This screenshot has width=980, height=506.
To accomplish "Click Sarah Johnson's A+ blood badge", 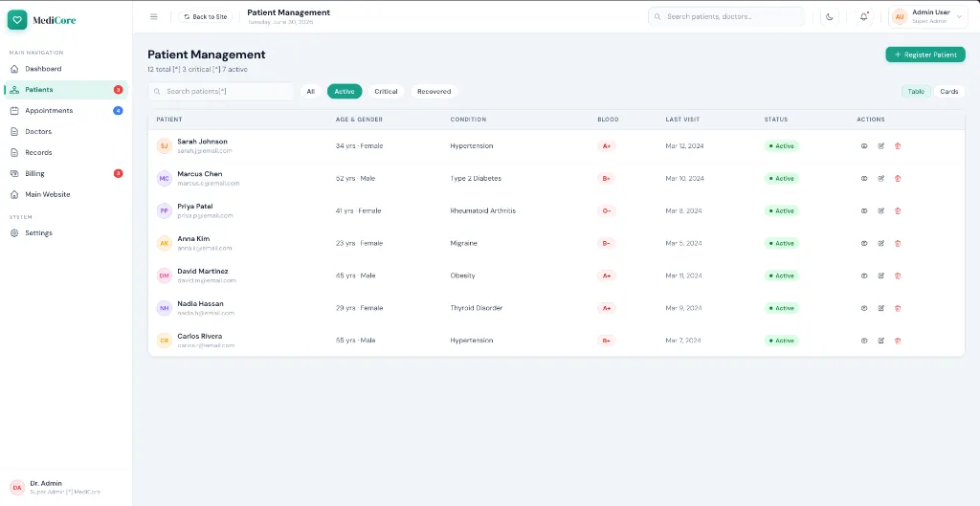I will pos(606,146).
